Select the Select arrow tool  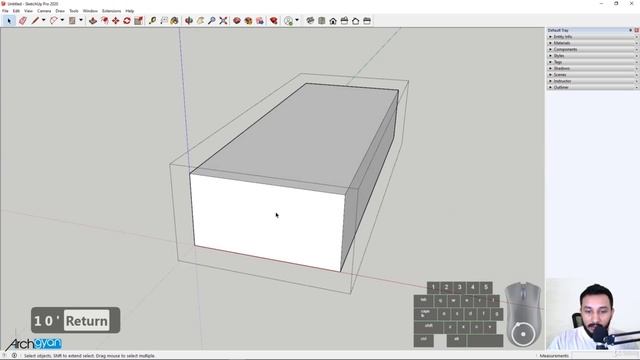point(9,20)
